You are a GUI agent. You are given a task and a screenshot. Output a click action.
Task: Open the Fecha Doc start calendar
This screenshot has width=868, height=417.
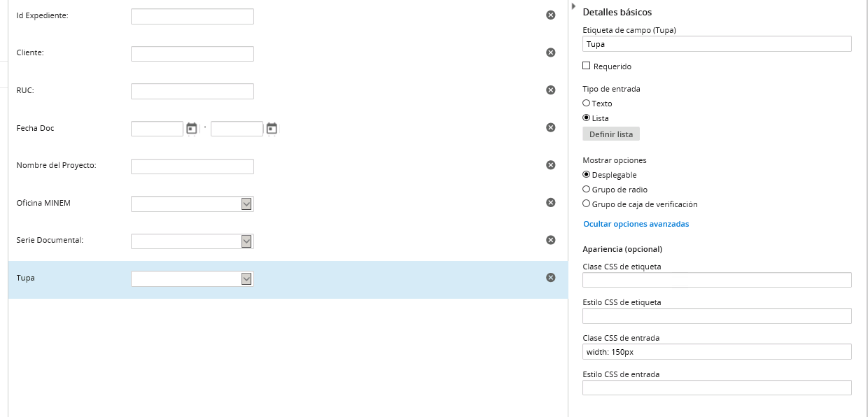pyautogui.click(x=192, y=128)
